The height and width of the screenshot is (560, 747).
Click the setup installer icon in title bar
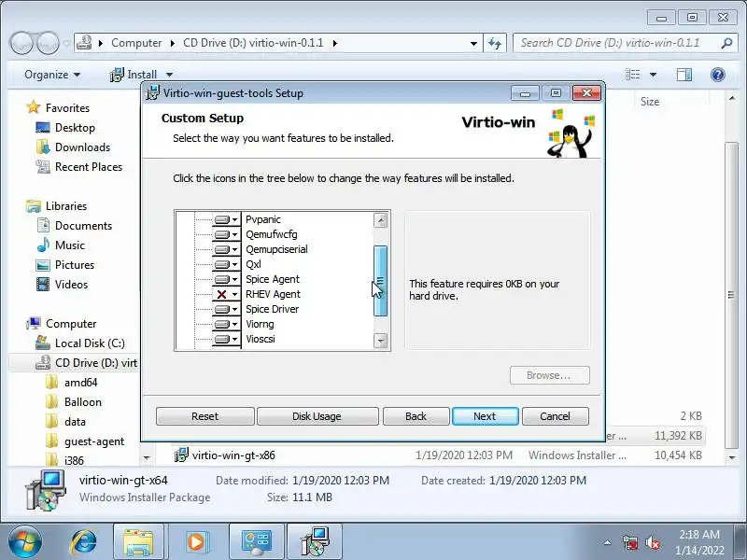pyautogui.click(x=152, y=92)
